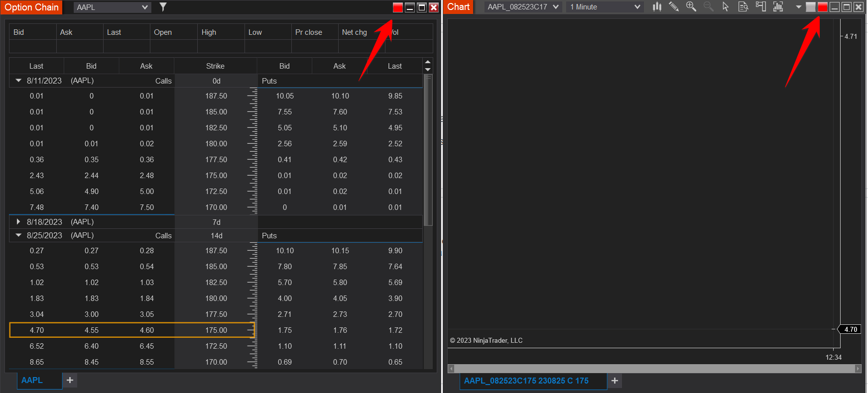The image size is (868, 393).
Task: Click the 1.76 put ask under 8/25/2023
Action: click(x=340, y=330)
